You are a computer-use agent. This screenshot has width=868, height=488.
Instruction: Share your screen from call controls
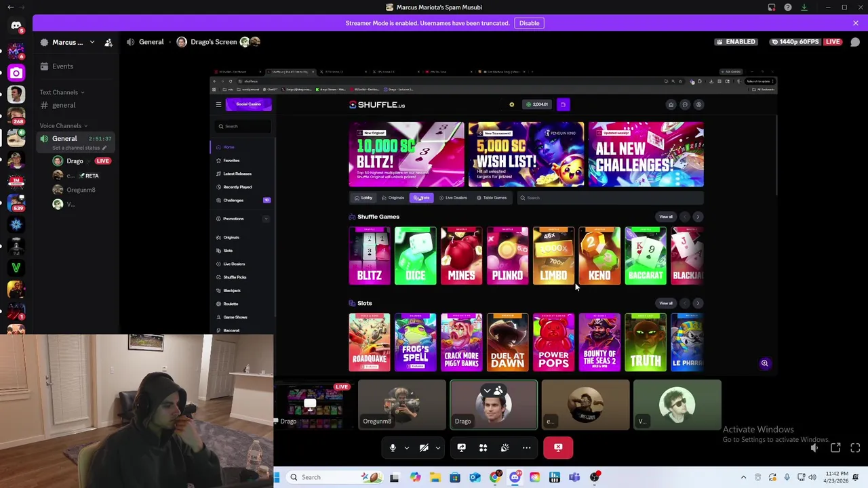[461, 447]
